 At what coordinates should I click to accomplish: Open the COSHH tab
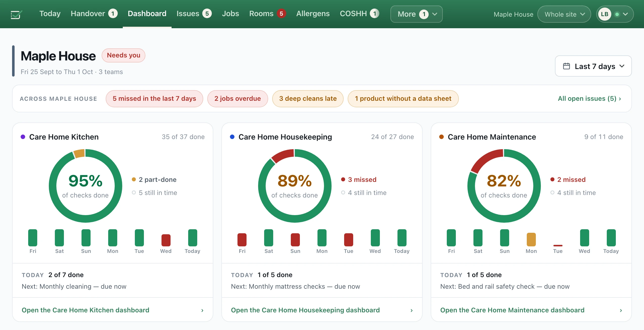point(359,14)
